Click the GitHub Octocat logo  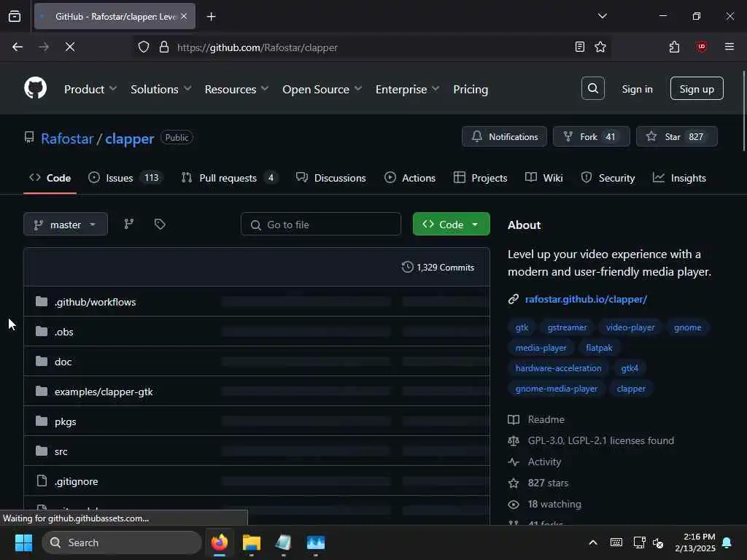[x=35, y=88]
